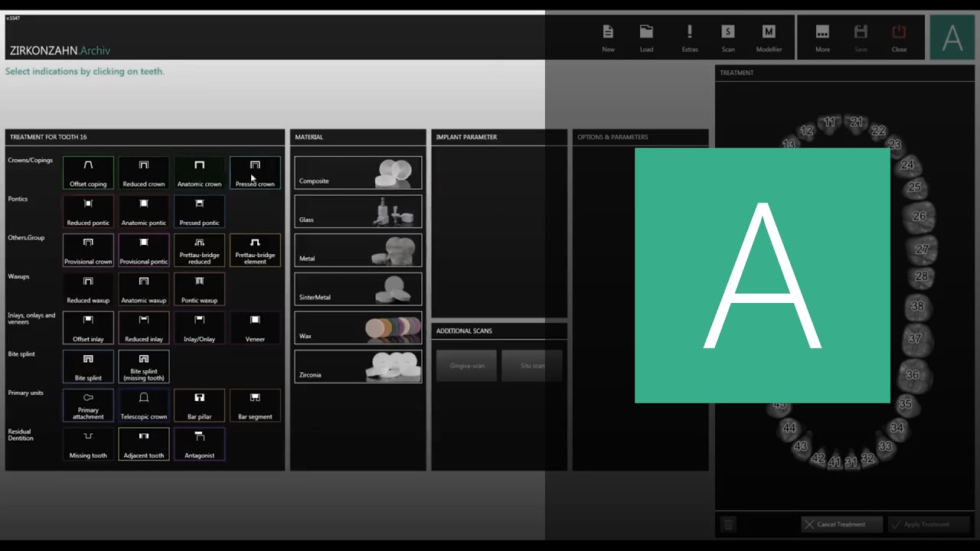Select tooth 12 on the dental chart
Image resolution: width=980 pixels, height=551 pixels.
pos(806,131)
